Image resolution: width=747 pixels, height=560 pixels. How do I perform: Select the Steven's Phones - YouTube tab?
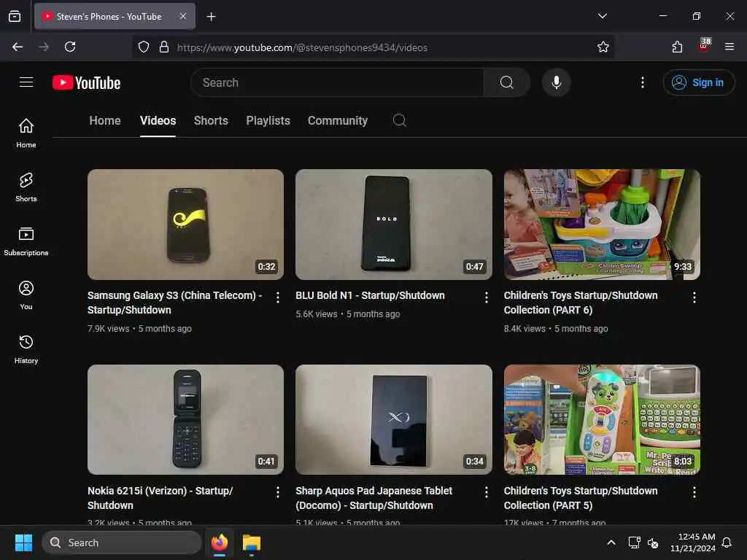[x=115, y=16]
